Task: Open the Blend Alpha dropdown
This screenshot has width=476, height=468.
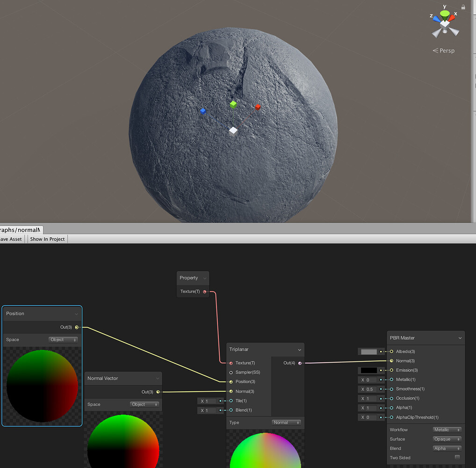Action: point(447,448)
